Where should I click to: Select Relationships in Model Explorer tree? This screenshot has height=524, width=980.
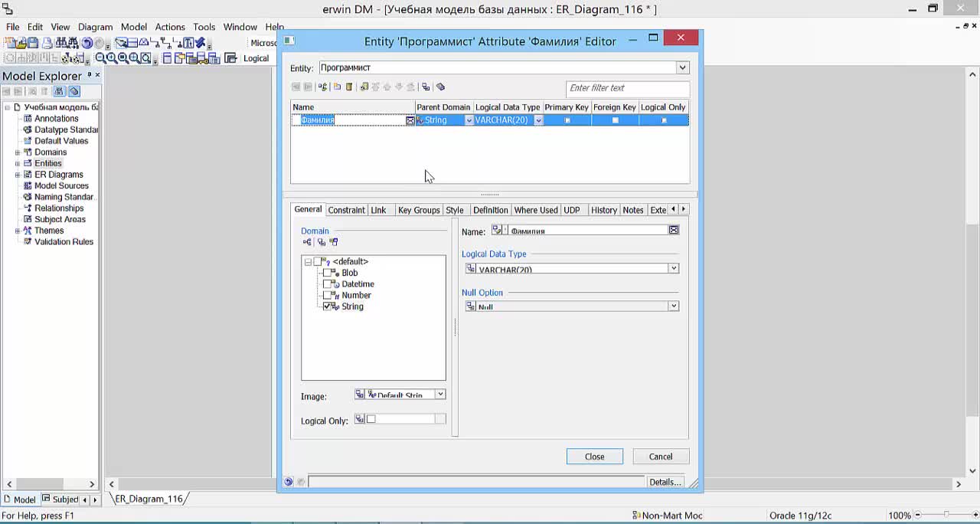59,208
